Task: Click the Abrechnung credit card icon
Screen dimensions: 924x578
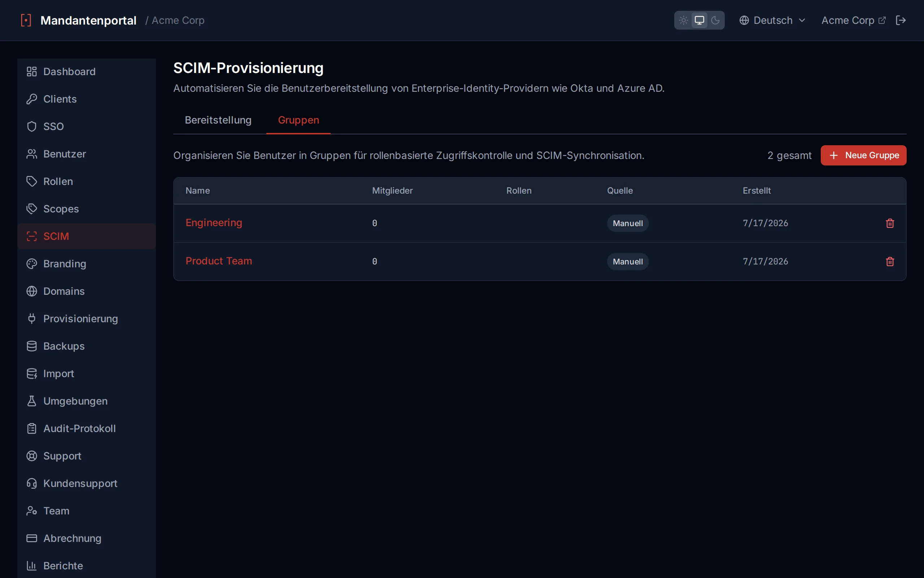Action: pyautogui.click(x=32, y=538)
